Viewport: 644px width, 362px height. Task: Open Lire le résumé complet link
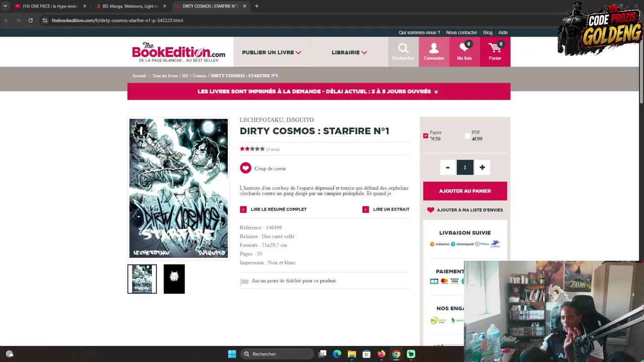[279, 210]
